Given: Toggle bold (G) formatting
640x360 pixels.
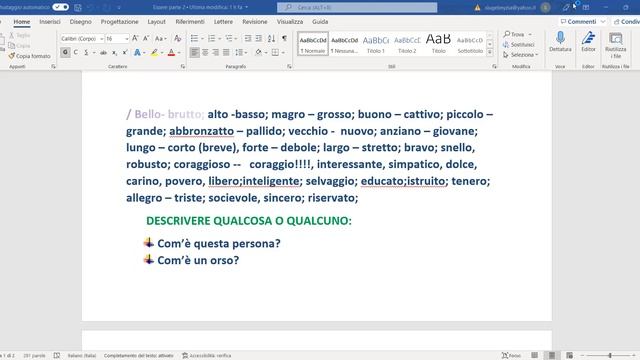Looking at the screenshot, I should coord(65,52).
